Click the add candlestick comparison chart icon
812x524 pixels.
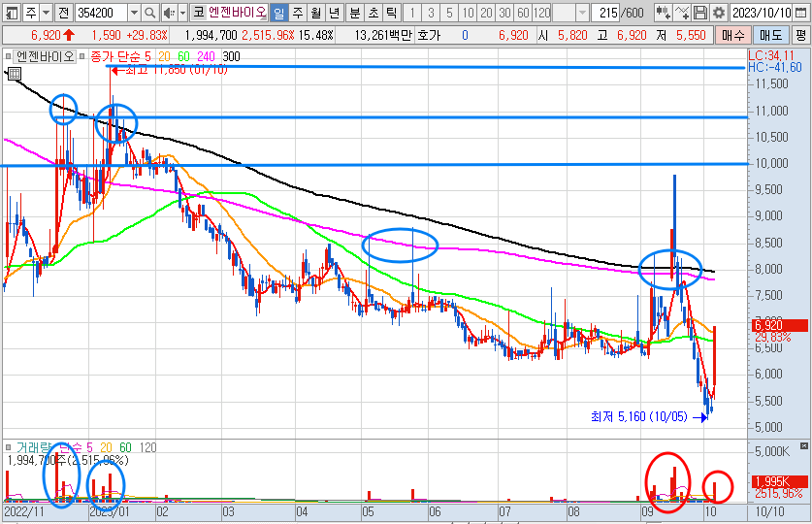click(x=663, y=13)
